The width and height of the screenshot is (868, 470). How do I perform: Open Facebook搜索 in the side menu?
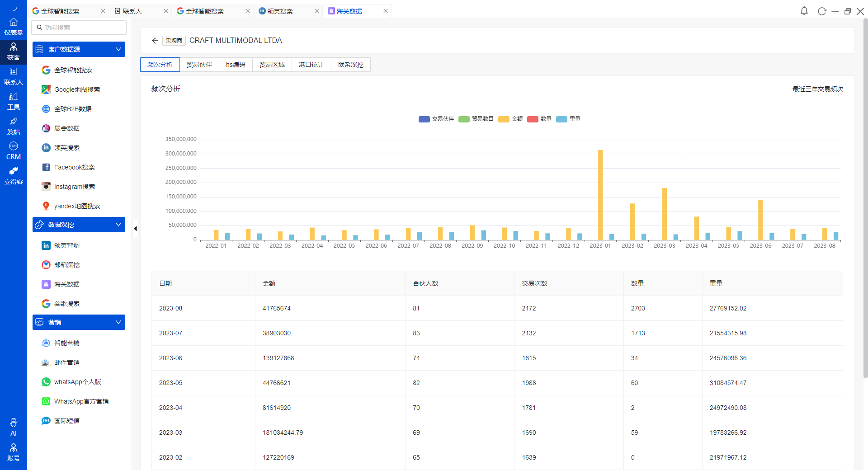pos(74,167)
